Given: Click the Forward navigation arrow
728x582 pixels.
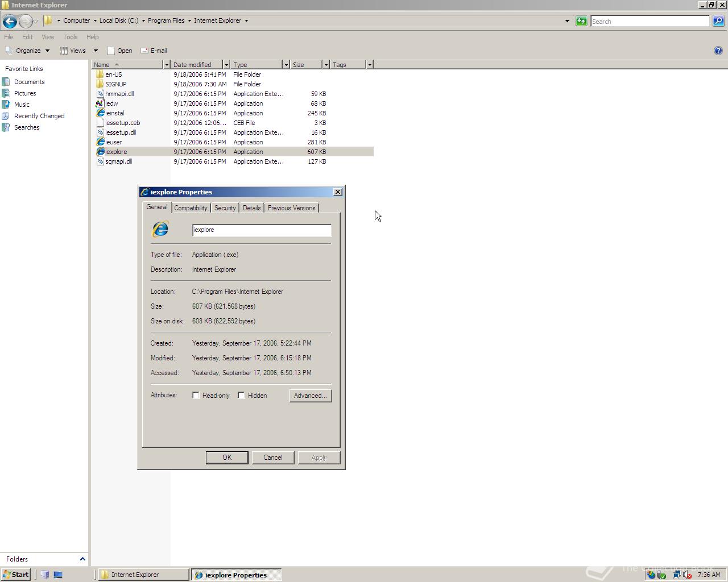Looking at the screenshot, I should pyautogui.click(x=26, y=22).
